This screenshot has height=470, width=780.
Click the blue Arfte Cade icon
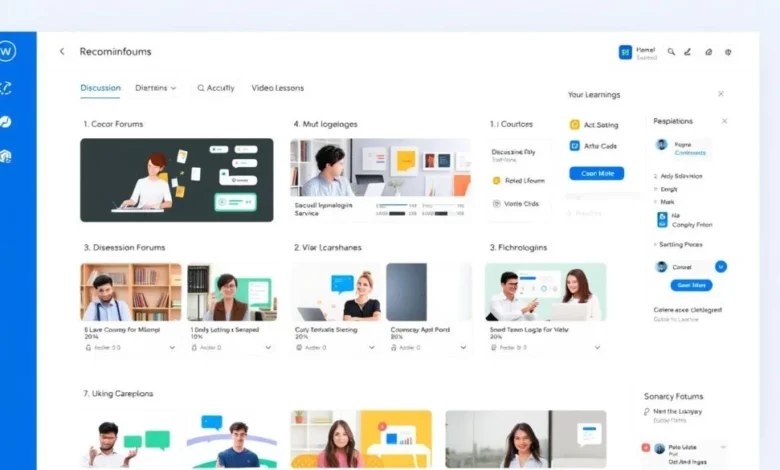(574, 146)
